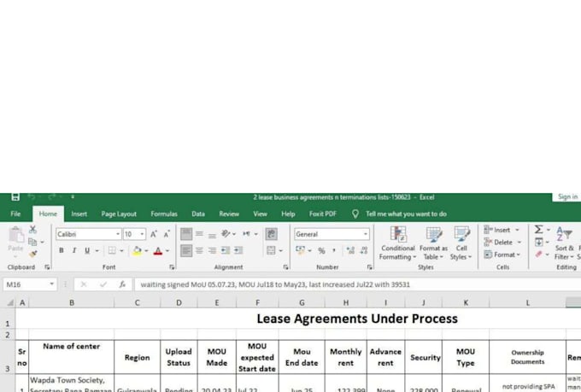The image size is (581, 392).
Task: Toggle Middle Align vertical alignment
Action: [199, 234]
